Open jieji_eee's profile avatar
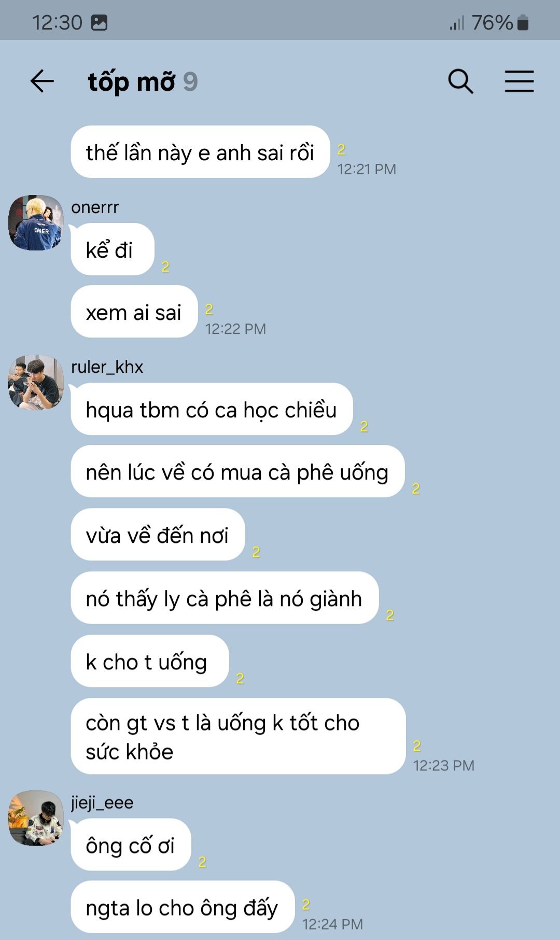Viewport: 560px width, 940px height. click(36, 818)
